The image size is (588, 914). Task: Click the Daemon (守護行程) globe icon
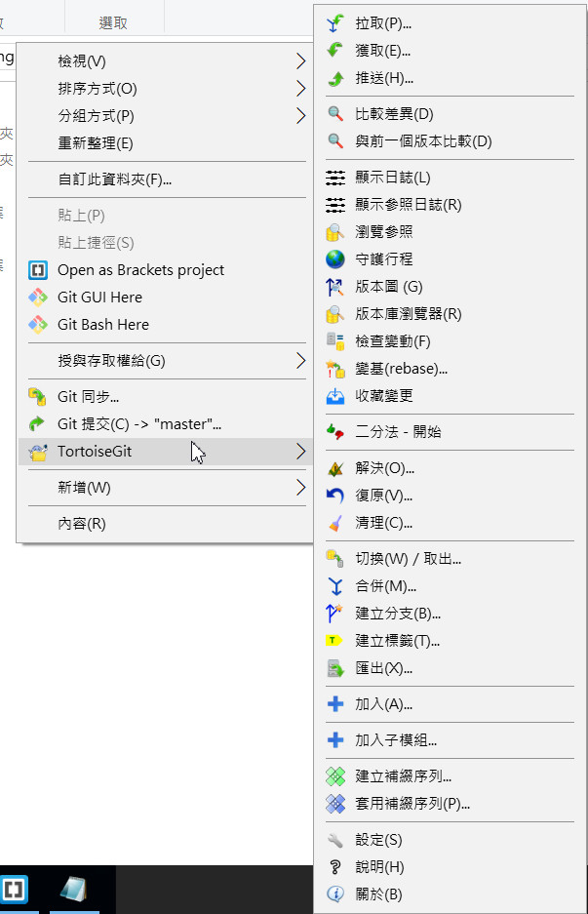(x=335, y=259)
